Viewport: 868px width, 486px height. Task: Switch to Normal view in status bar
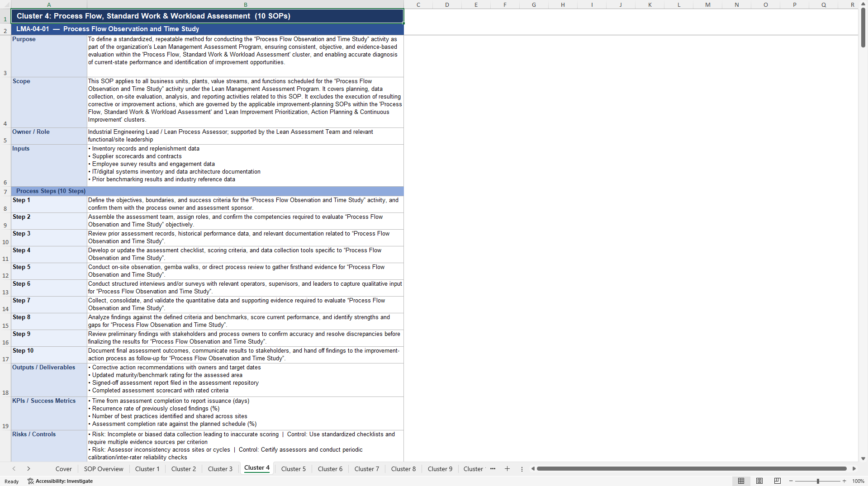pyautogui.click(x=741, y=481)
